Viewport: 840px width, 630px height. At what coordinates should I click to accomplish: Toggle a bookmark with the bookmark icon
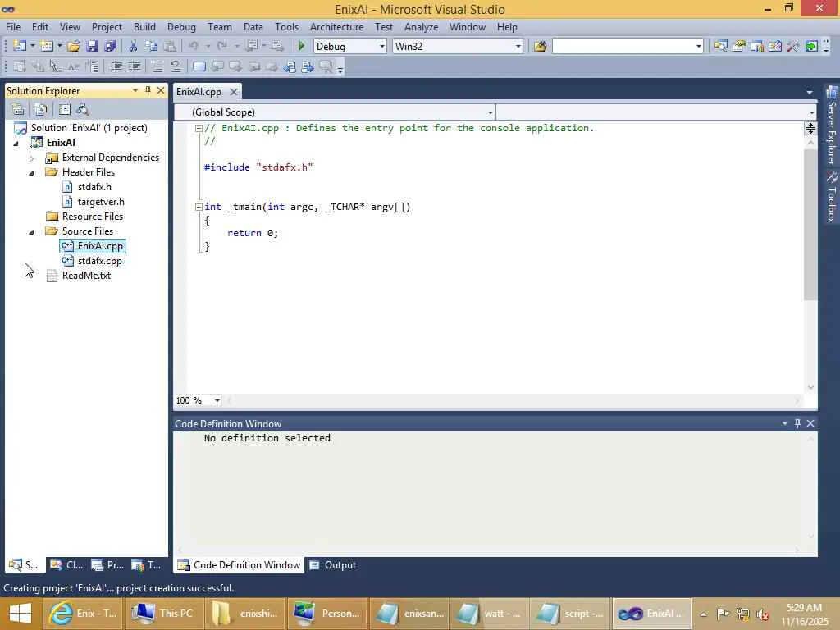point(199,67)
